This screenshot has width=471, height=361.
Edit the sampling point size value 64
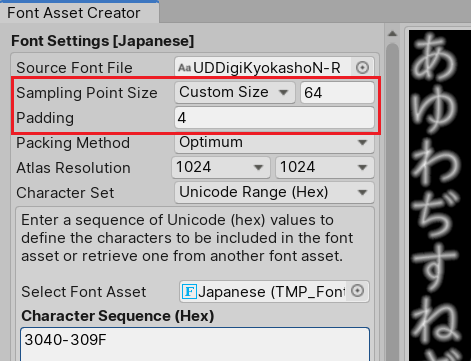tap(337, 93)
